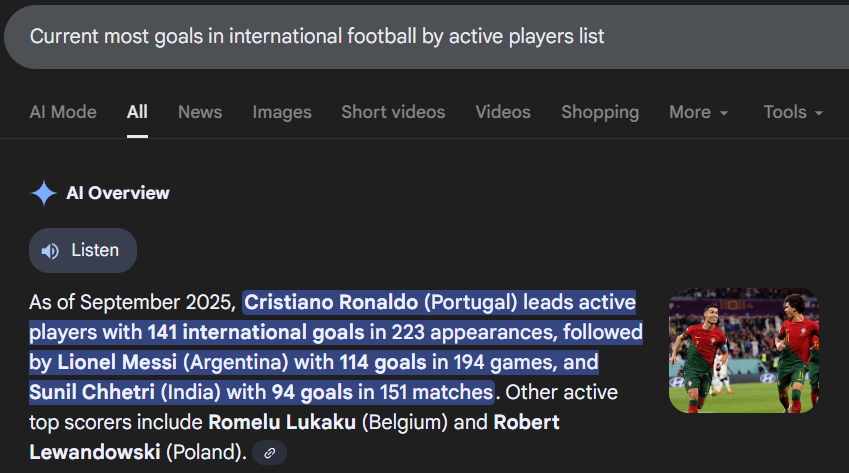Expand the Tools dropdown

click(x=793, y=112)
